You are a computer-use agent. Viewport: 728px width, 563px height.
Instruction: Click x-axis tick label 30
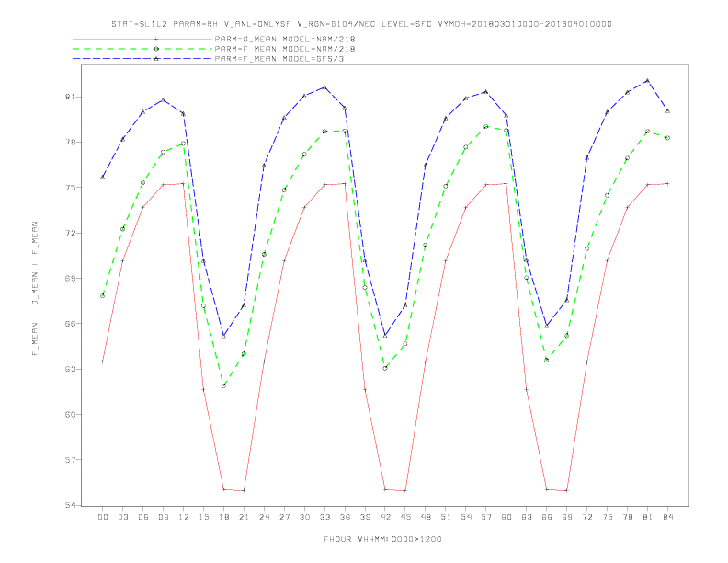pyautogui.click(x=304, y=517)
